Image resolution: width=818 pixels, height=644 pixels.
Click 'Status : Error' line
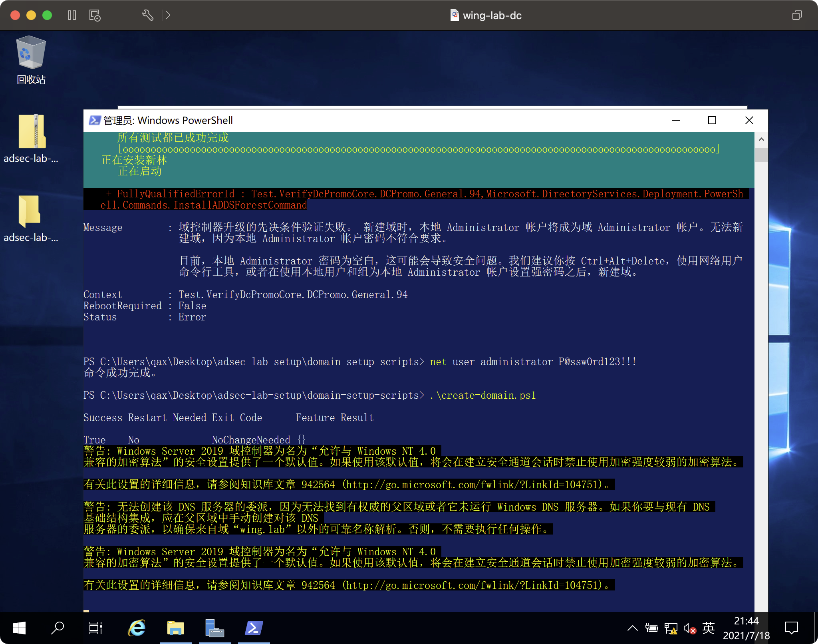pos(145,317)
